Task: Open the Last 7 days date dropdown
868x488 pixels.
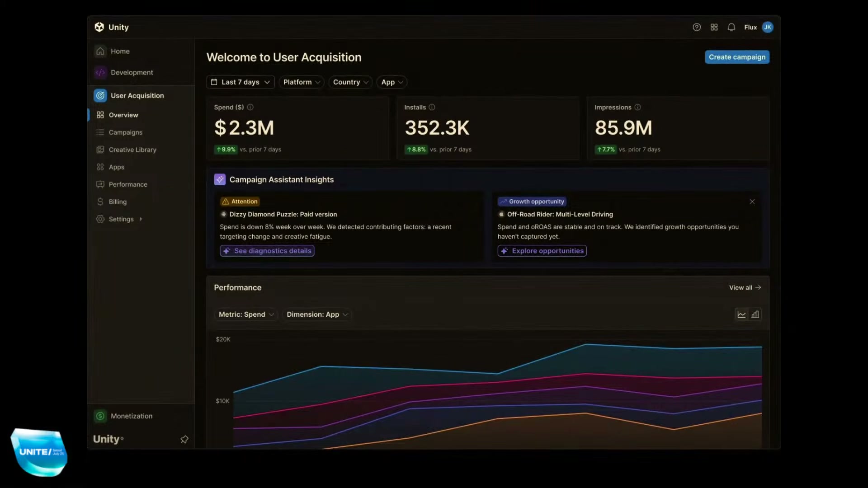Action: pyautogui.click(x=241, y=82)
